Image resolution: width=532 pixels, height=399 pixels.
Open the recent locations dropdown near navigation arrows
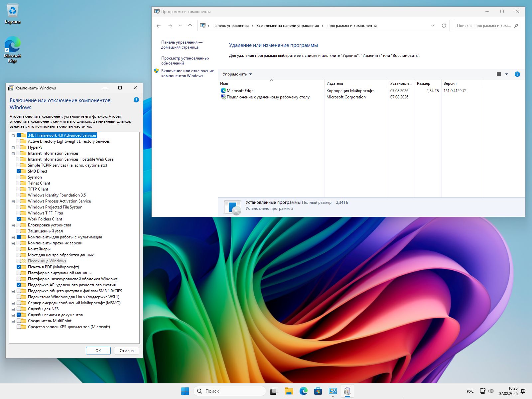coord(180,26)
